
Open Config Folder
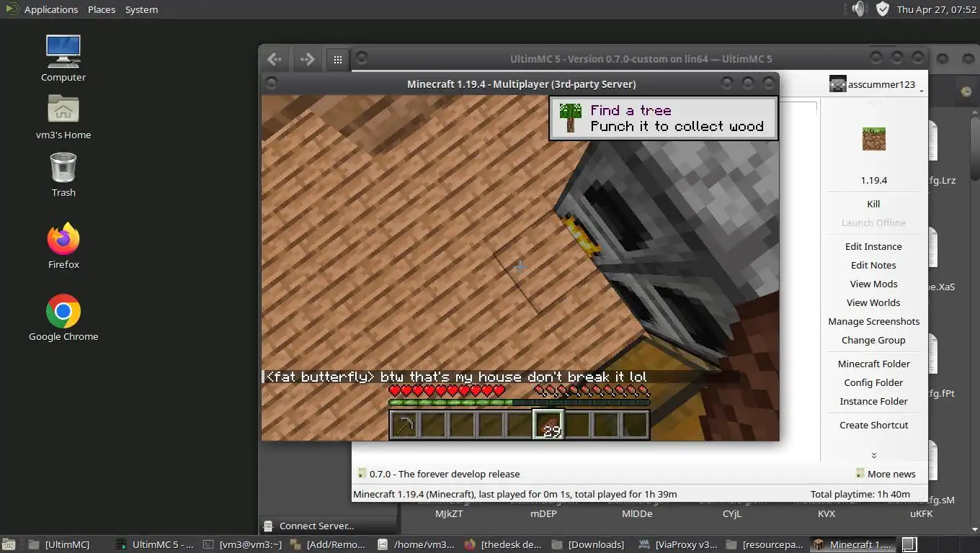point(874,382)
